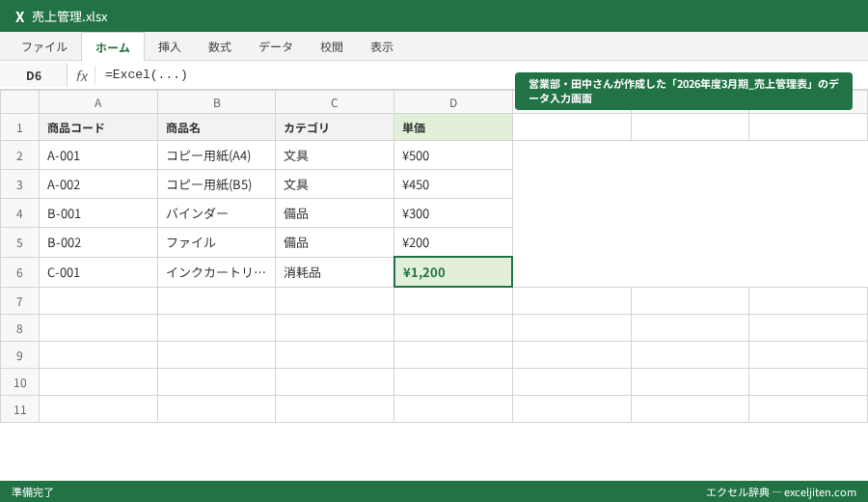This screenshot has height=502, width=868.
Task: Select row 1 header
Action: point(19,128)
